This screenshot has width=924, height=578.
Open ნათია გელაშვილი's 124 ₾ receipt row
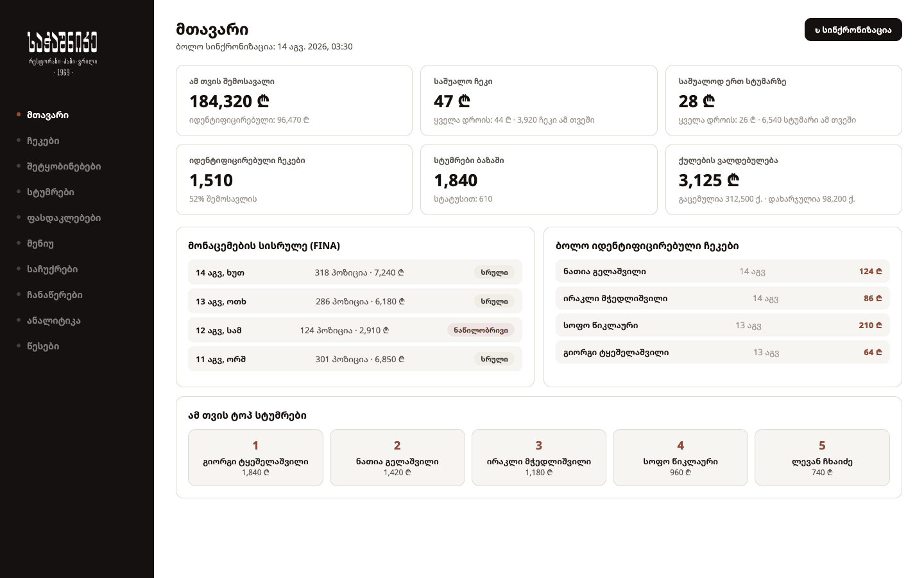coord(723,271)
